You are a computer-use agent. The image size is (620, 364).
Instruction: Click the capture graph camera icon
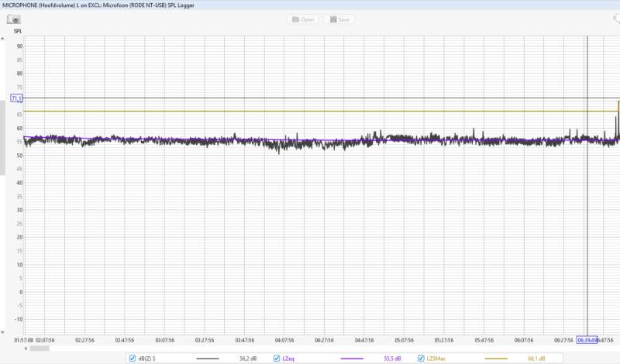point(15,19)
